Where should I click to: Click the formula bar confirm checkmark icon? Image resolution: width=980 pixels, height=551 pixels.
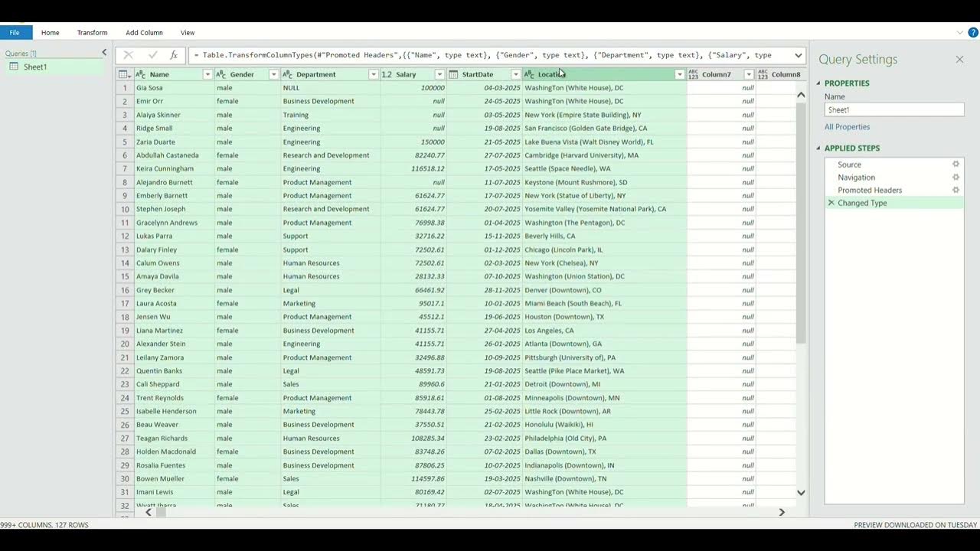(x=152, y=55)
